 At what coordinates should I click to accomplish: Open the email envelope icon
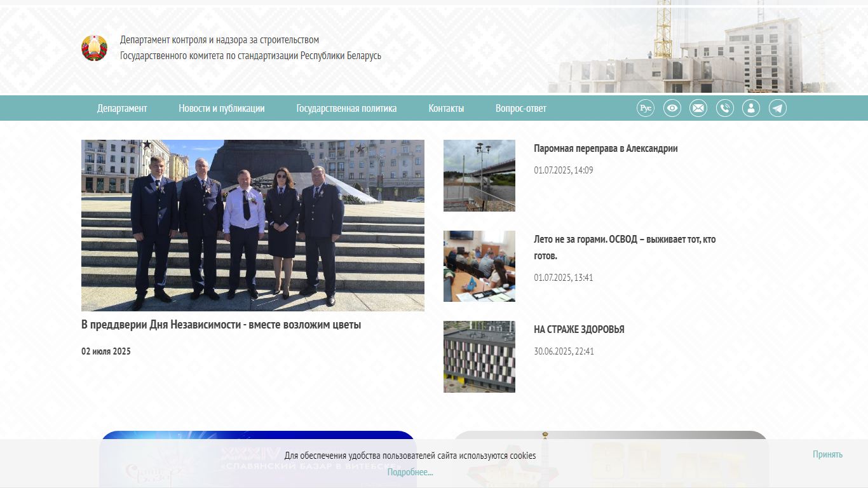point(698,108)
